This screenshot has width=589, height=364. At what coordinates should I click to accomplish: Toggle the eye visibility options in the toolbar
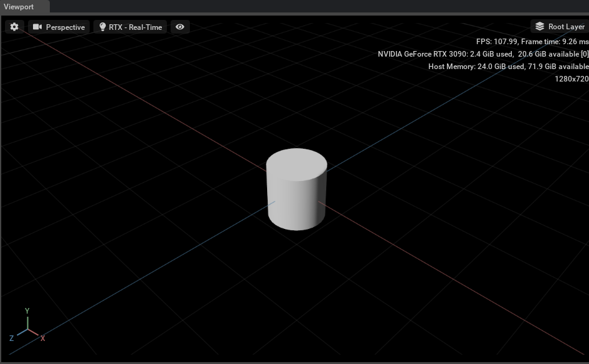tap(180, 27)
